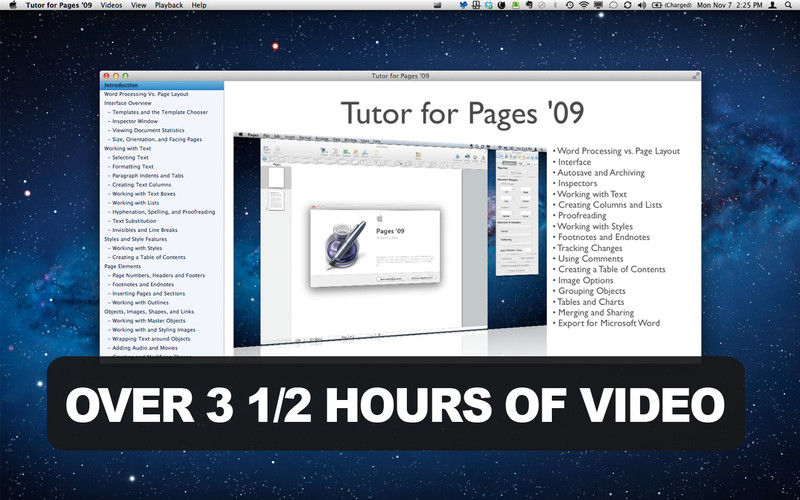Click the circular sync arrows menu bar icon
The image size is (800, 500).
pyautogui.click(x=628, y=5)
